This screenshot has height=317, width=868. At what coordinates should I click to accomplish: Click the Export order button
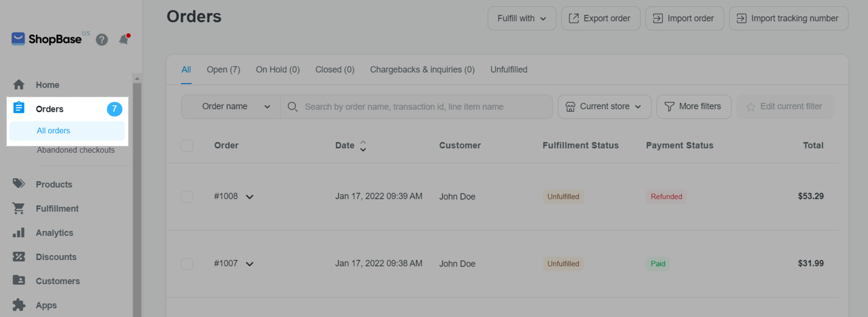[x=600, y=18]
